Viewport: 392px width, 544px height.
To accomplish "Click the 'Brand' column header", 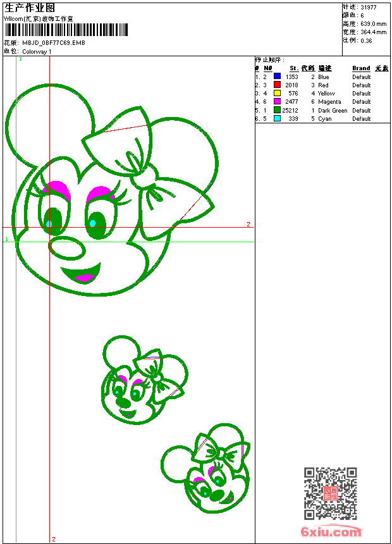I will click(361, 68).
